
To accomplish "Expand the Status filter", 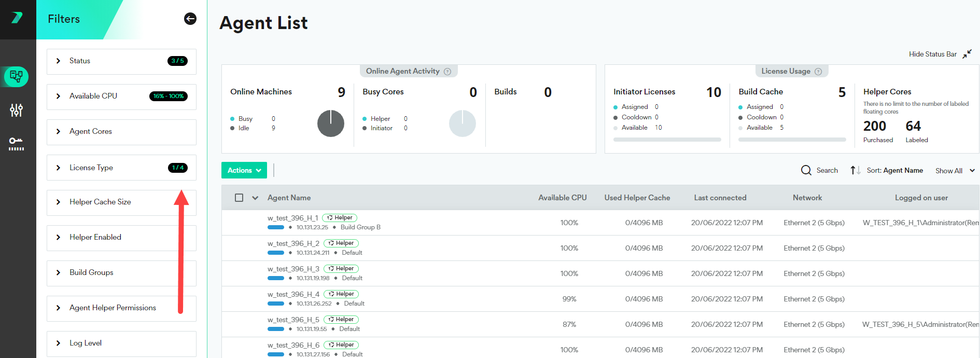I will [x=59, y=61].
